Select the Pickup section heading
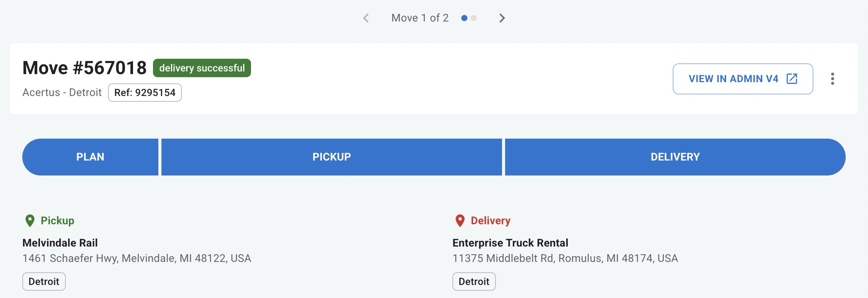The width and height of the screenshot is (868, 298). [58, 221]
